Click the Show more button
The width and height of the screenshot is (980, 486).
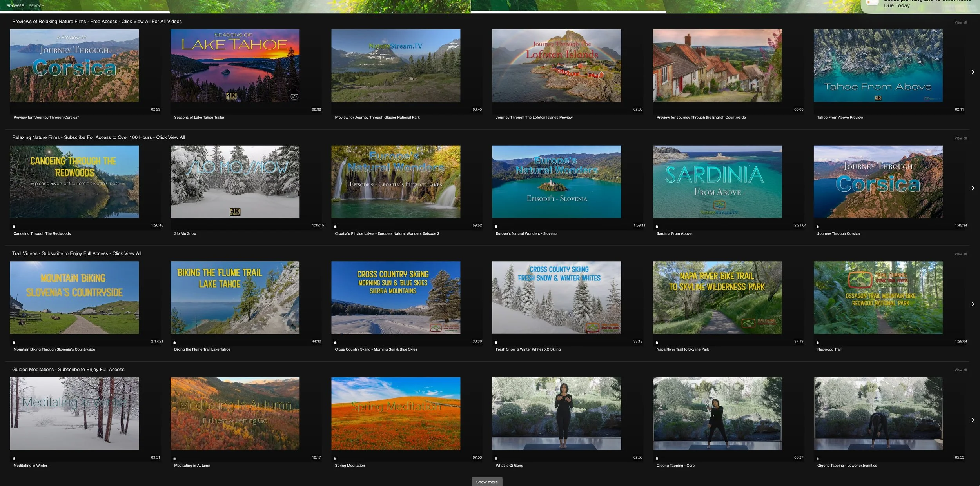tap(487, 482)
